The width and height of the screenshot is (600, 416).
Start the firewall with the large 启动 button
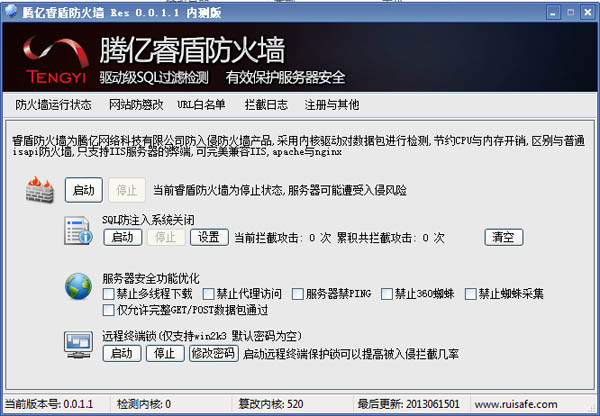coord(84,190)
